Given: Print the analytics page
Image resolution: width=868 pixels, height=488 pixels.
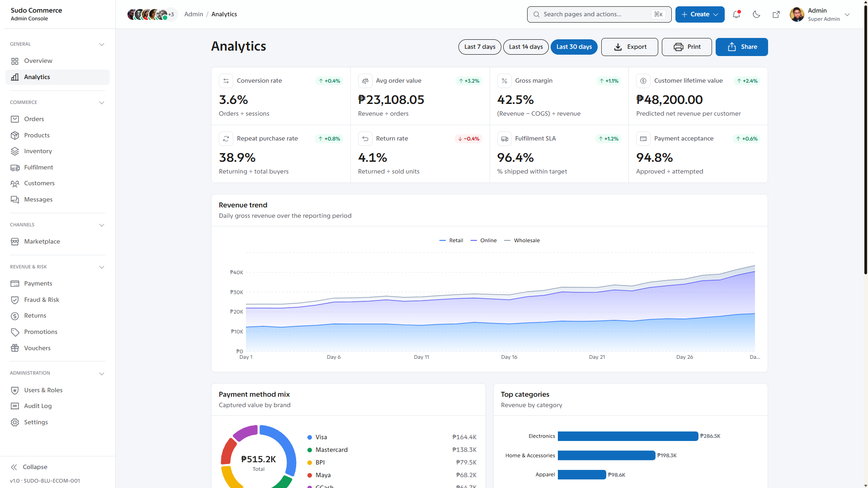Looking at the screenshot, I should [x=687, y=47].
